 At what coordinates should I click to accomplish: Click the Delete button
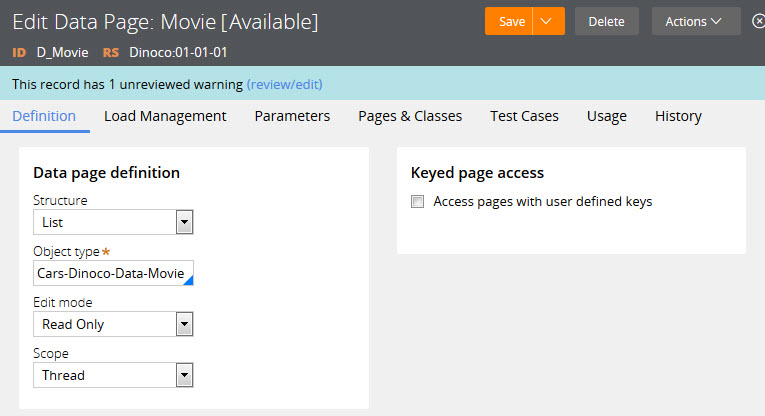(606, 21)
